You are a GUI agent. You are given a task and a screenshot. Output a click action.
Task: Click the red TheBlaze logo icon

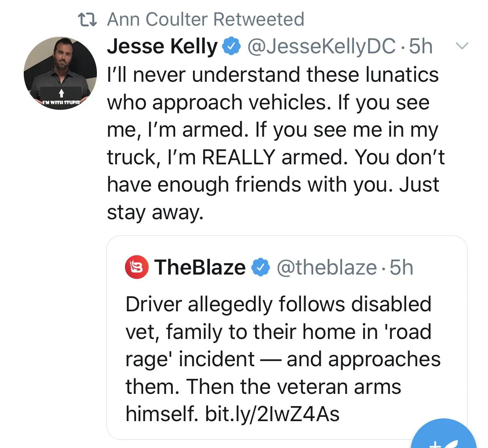[137, 267]
